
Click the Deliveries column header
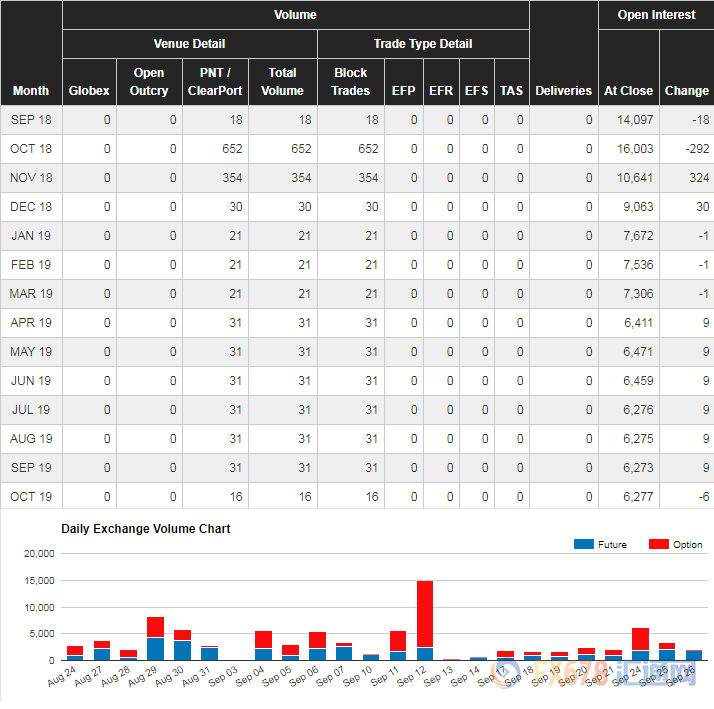click(563, 91)
